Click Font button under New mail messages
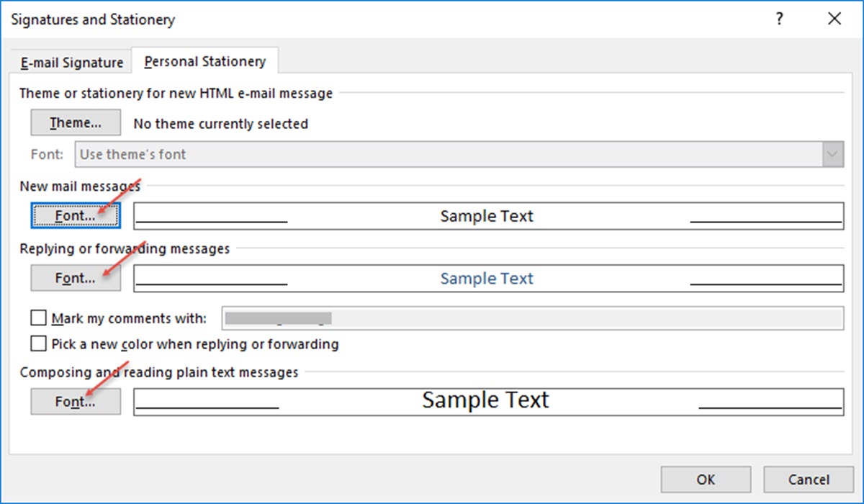864x504 pixels. point(75,215)
